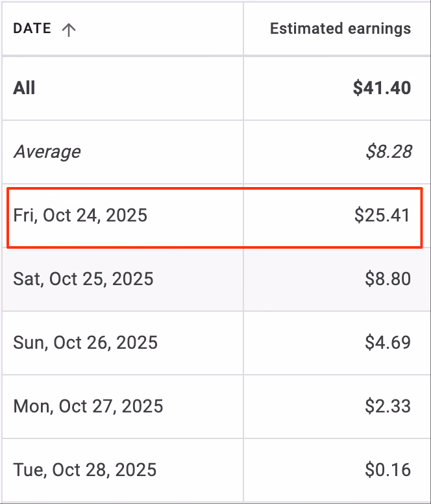This screenshot has height=504, width=431.
Task: Sort by the DATE column header
Action: [x=32, y=29]
